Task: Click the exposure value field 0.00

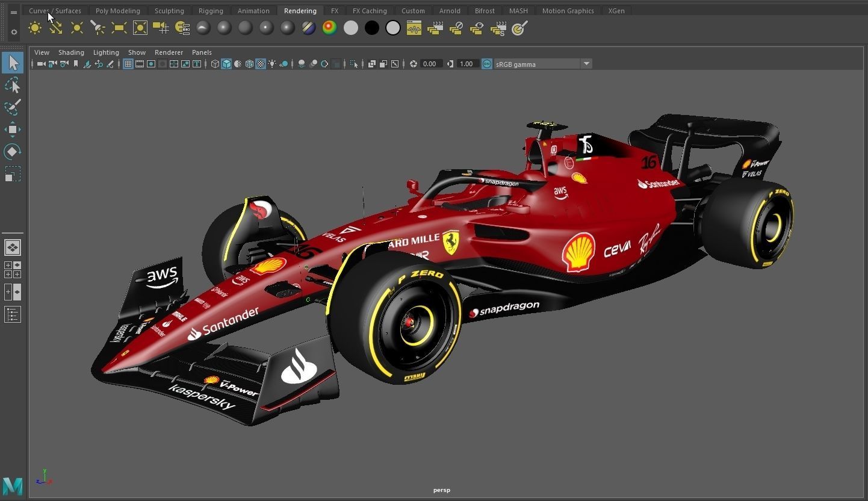Action: pos(430,64)
